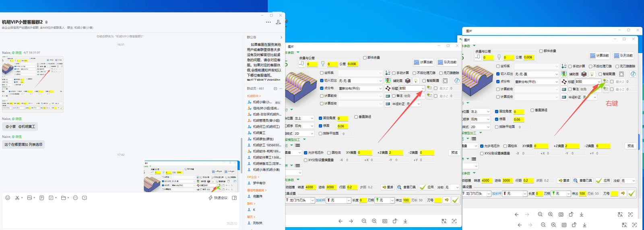Toggle 手动计算 checkbox in middle picture window
644x230 pixels.
coord(394,73)
